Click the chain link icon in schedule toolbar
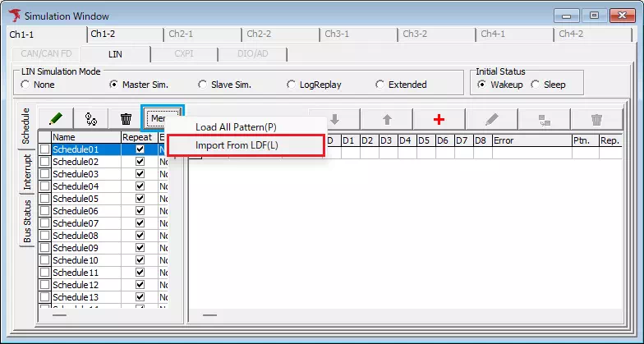Viewport: 644px width, 344px height. point(91,119)
